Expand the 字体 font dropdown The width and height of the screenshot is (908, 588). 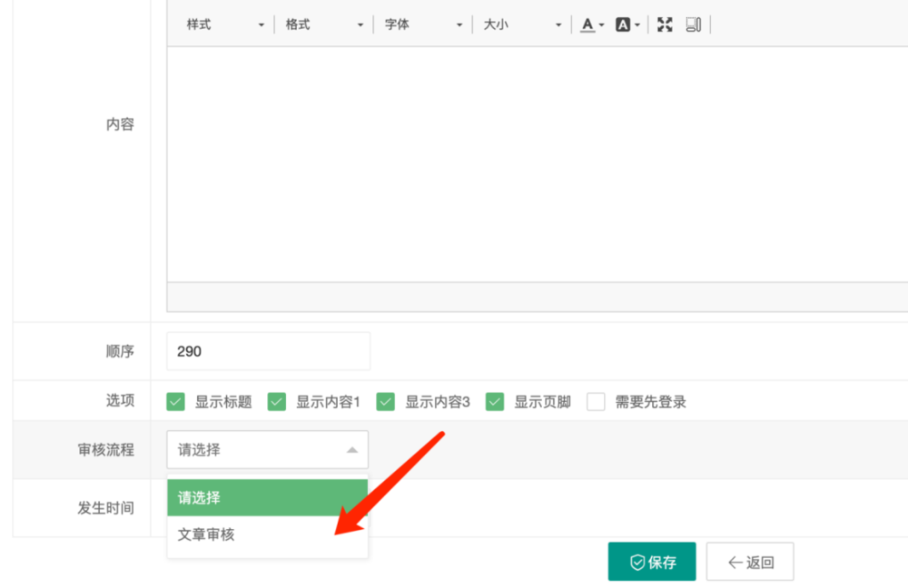tap(423, 24)
